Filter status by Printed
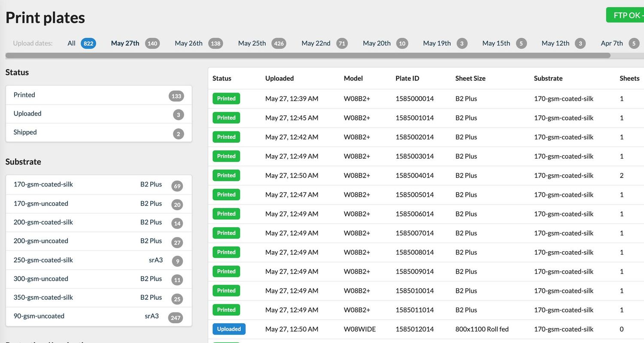 coord(98,95)
